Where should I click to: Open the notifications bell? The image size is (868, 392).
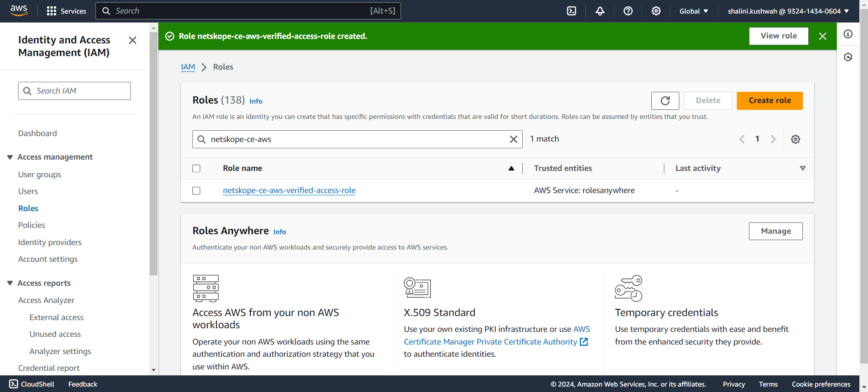[600, 11]
